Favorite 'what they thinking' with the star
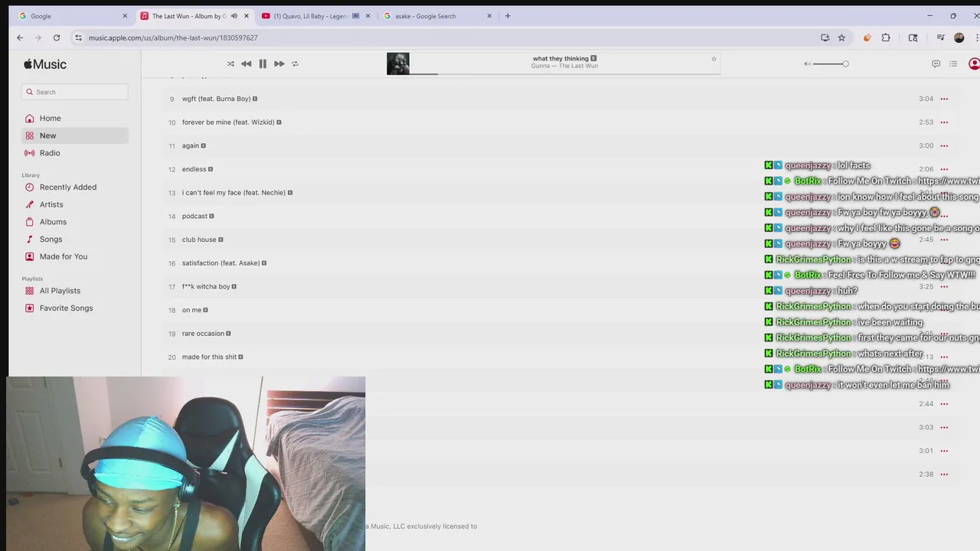The width and height of the screenshot is (980, 551). coord(714,59)
